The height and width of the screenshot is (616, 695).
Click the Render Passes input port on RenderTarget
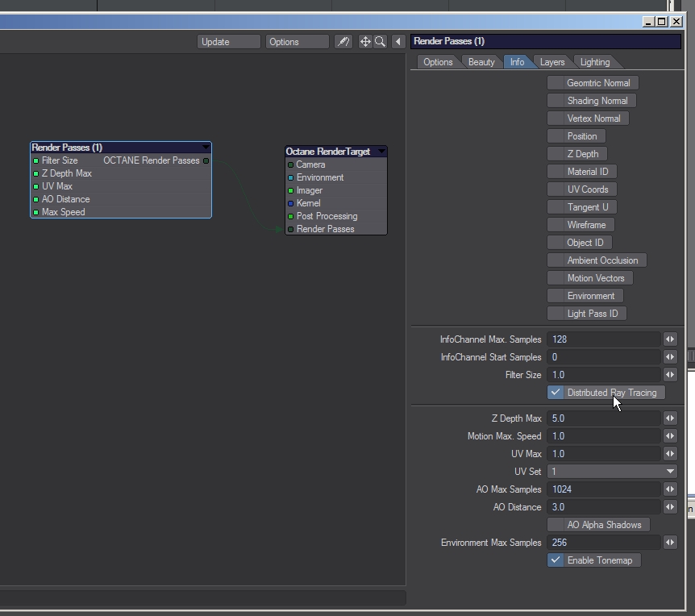[291, 229]
